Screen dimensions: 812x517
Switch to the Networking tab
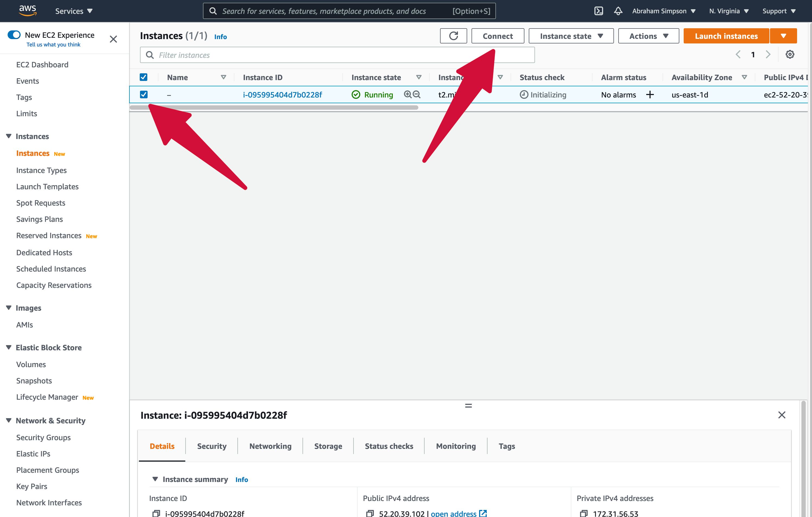coord(270,446)
